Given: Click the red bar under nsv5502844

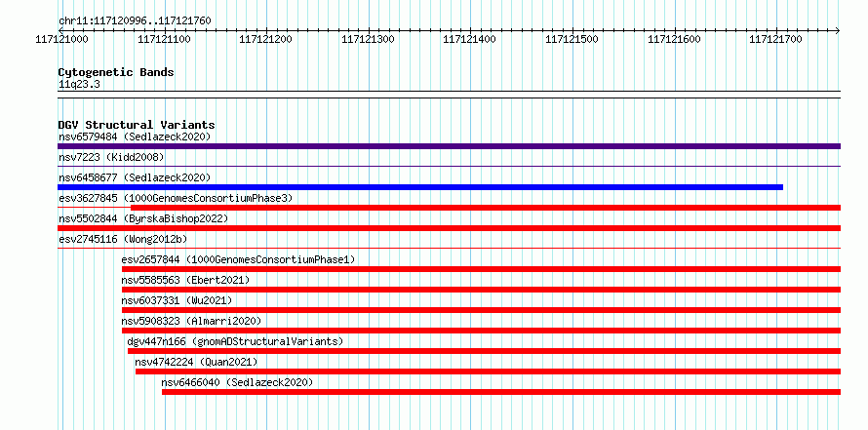Looking at the screenshot, I should pos(449,228).
